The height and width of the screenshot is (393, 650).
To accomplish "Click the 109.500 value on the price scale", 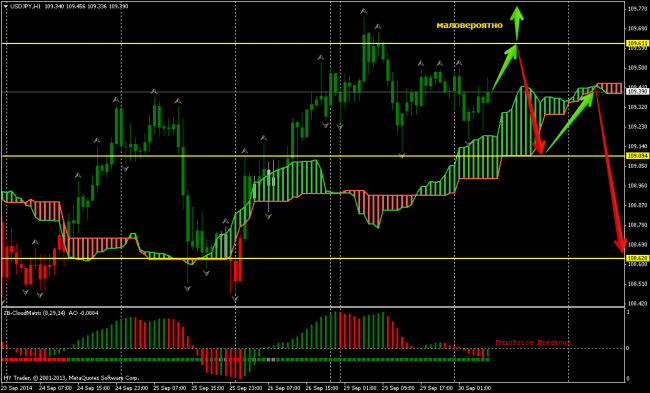I will coord(638,68).
